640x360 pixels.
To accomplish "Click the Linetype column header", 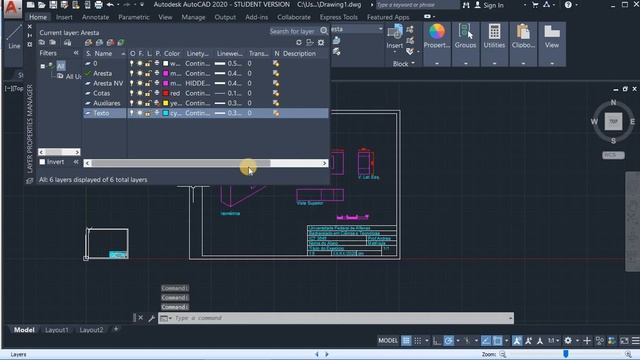I will pyautogui.click(x=198, y=53).
